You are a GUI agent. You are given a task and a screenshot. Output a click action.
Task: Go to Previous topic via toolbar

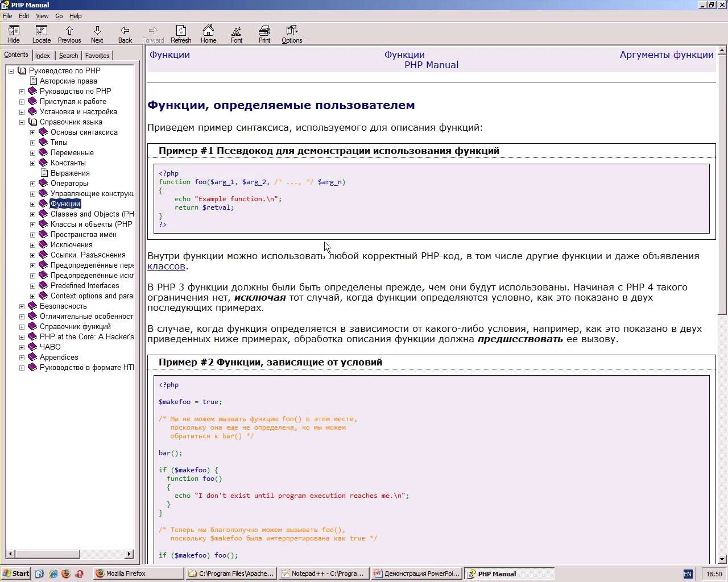(x=69, y=34)
